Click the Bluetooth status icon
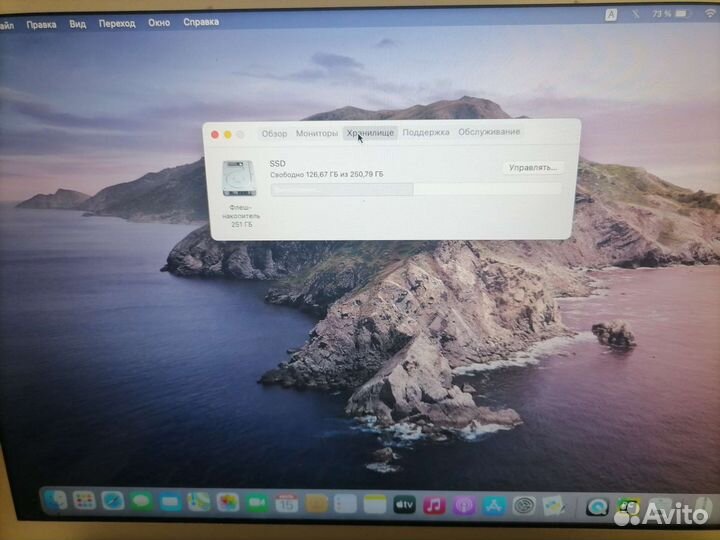This screenshot has height=540, width=720. (636, 14)
